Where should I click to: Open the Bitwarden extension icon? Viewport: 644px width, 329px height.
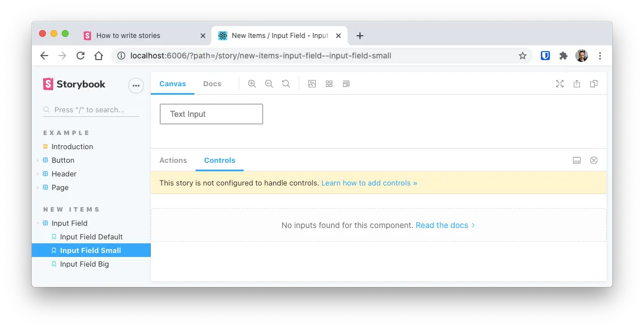545,56
